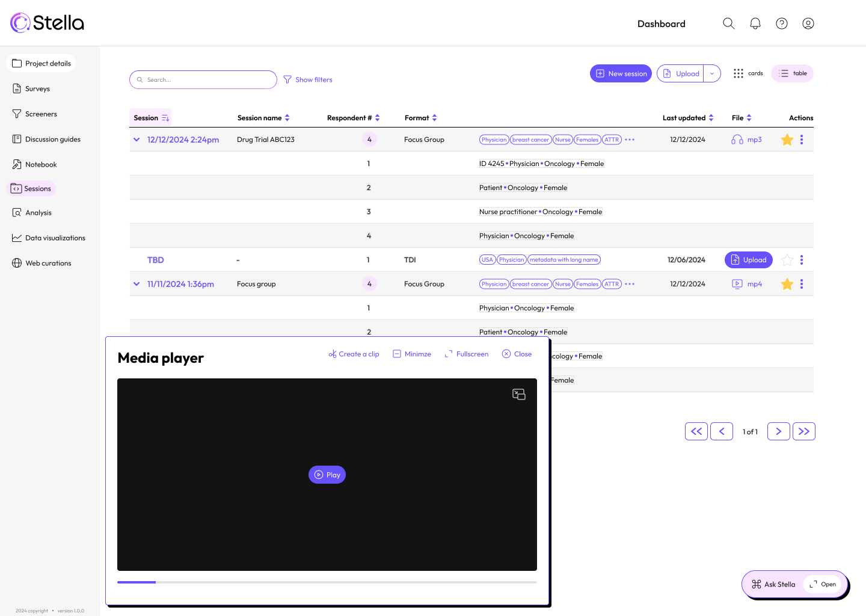The height and width of the screenshot is (616, 866).
Task: Open session 12/12/2024 2:24pm link
Action: (x=183, y=140)
